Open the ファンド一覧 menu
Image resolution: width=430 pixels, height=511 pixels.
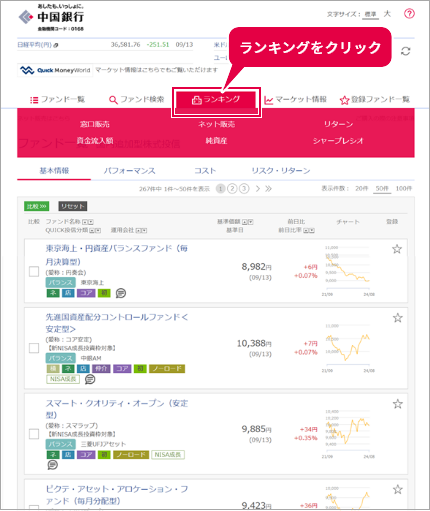pos(58,100)
